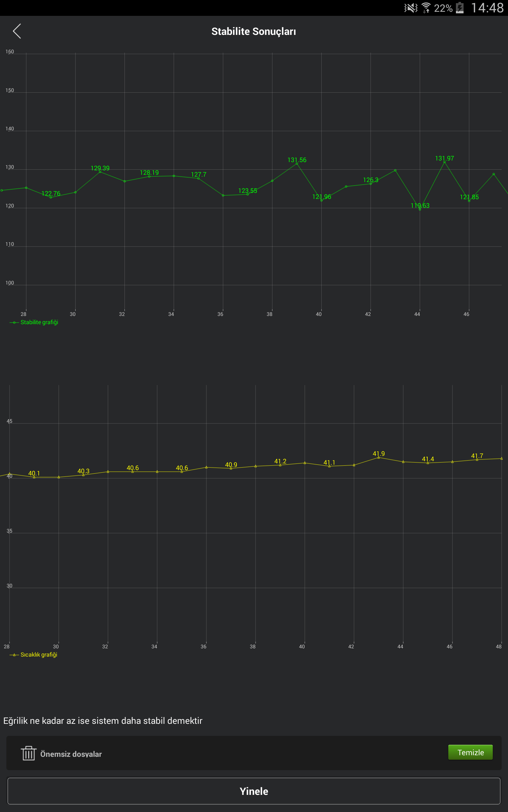Screen dimensions: 508x812
Task: Tap the 45 y-axis label on temperature chart
Action: coord(10,421)
